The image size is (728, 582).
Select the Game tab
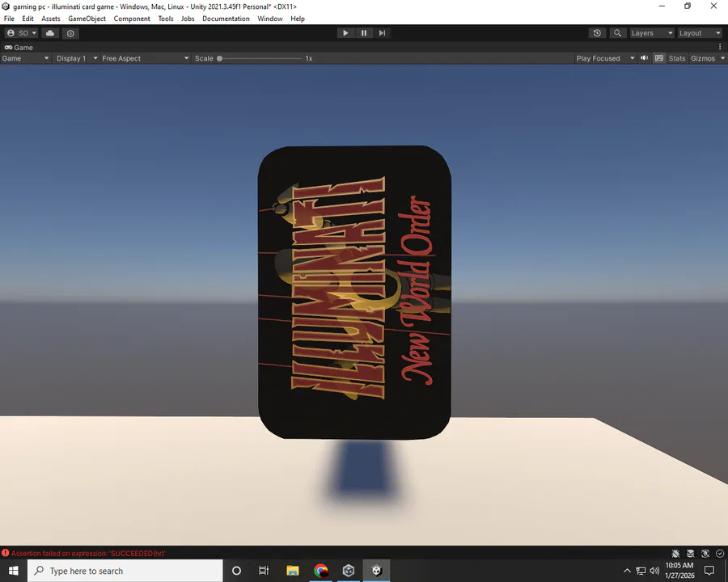pos(19,48)
